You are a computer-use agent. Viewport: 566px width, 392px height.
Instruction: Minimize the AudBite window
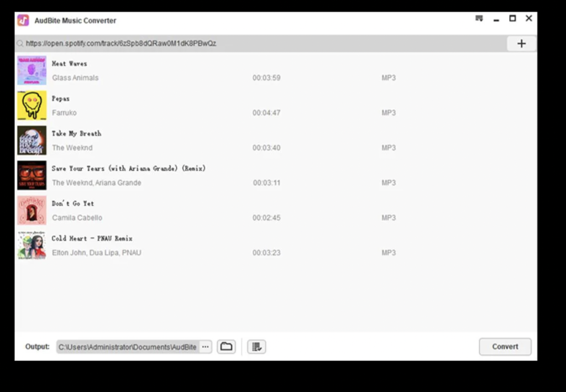click(x=496, y=19)
